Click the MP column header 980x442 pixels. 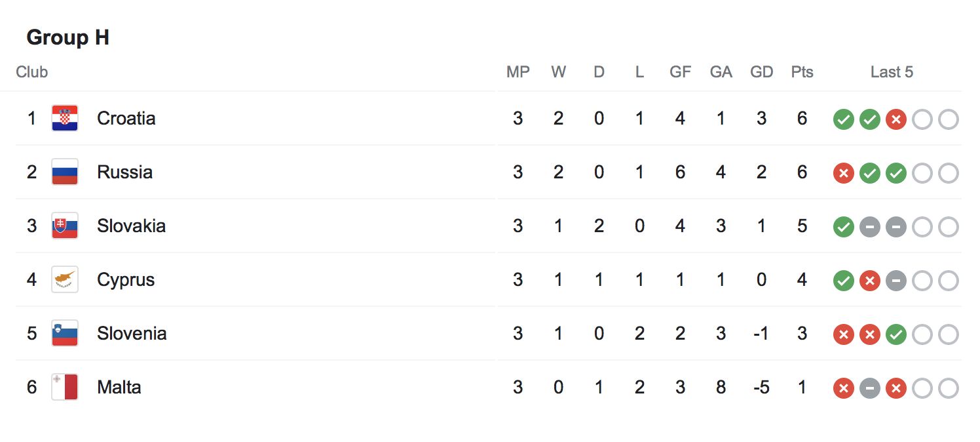[518, 72]
